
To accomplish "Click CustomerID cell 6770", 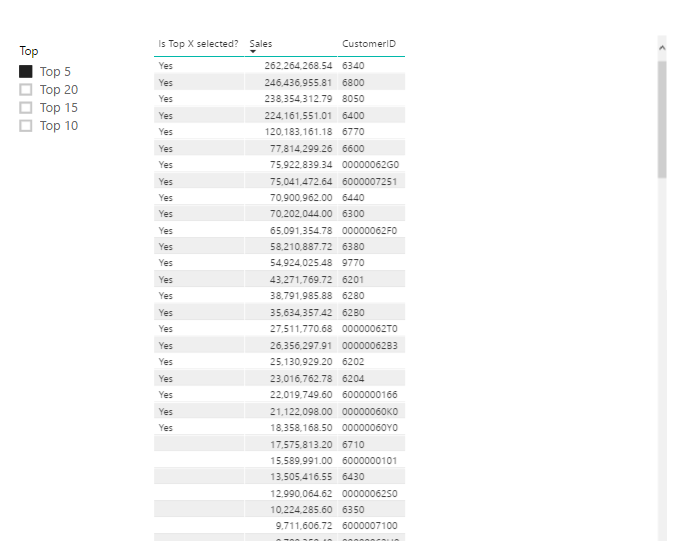I will pos(353,132).
